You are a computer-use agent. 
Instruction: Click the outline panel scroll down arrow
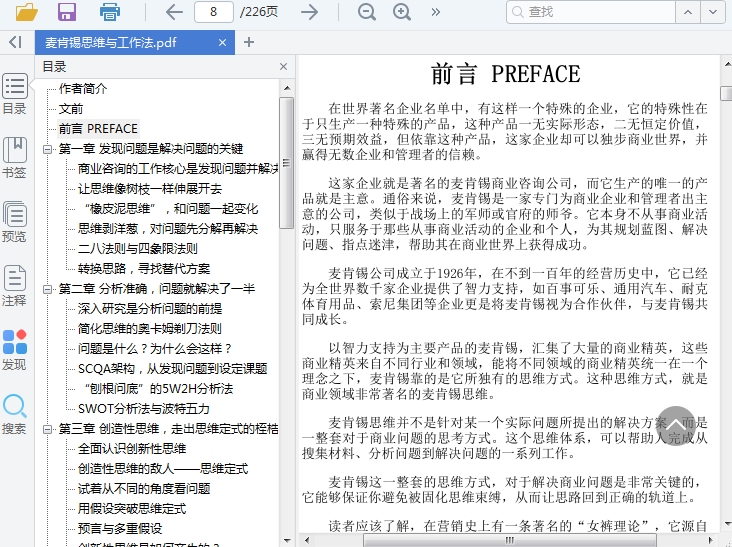click(287, 540)
